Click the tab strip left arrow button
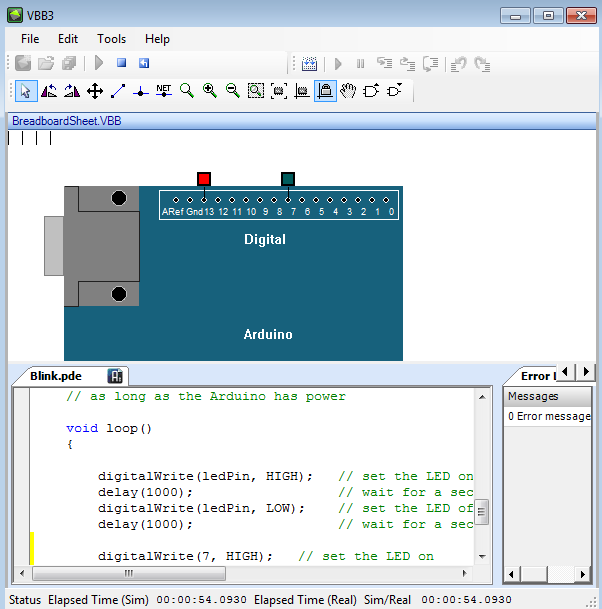 click(565, 372)
